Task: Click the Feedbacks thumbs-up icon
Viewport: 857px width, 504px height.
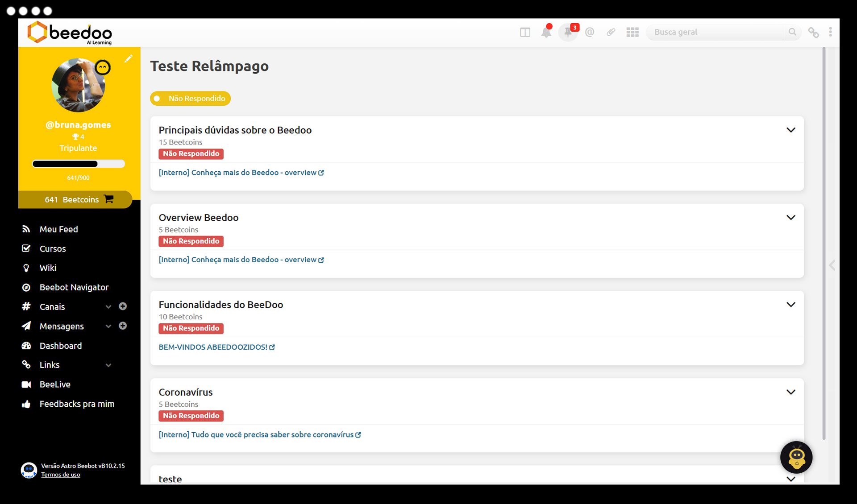Action: [x=26, y=404]
